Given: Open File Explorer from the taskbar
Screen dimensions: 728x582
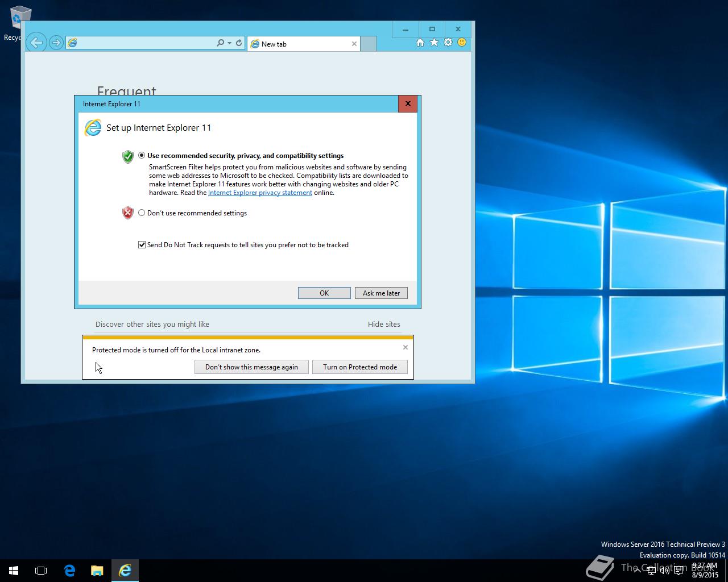Looking at the screenshot, I should tap(97, 570).
